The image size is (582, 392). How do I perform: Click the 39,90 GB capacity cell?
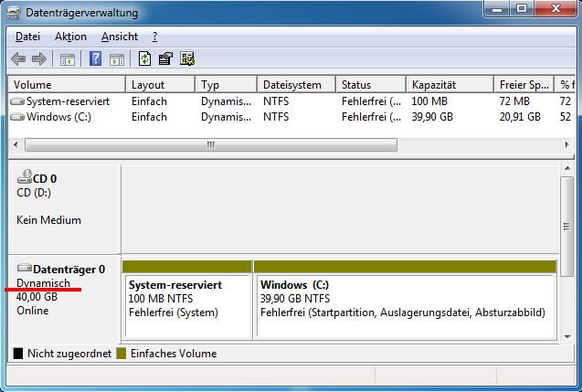click(432, 117)
